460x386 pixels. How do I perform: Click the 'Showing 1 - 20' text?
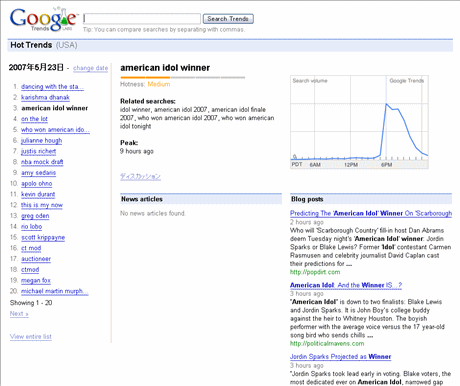(31, 303)
